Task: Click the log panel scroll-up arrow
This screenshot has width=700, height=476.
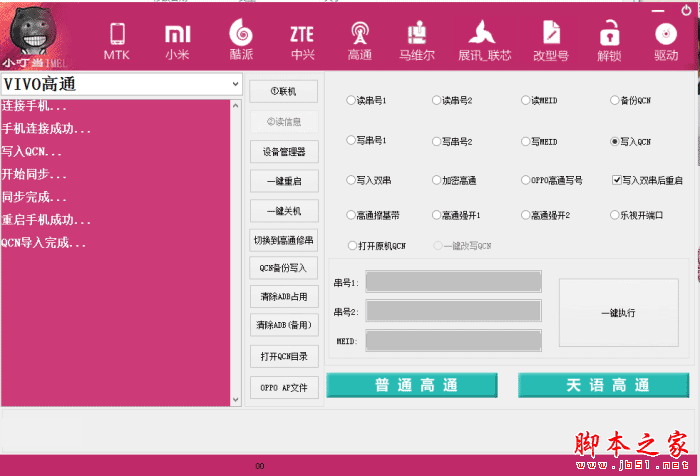Action: click(236, 105)
